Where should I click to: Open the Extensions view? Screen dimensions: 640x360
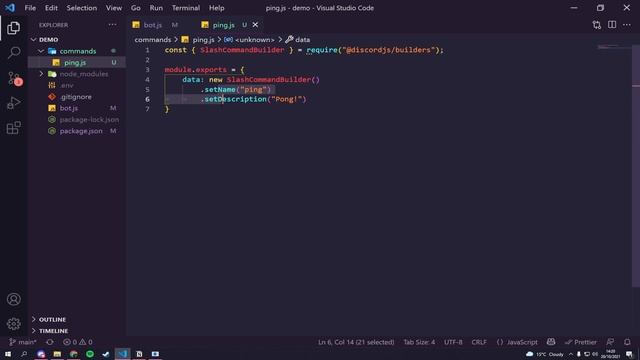[13, 128]
